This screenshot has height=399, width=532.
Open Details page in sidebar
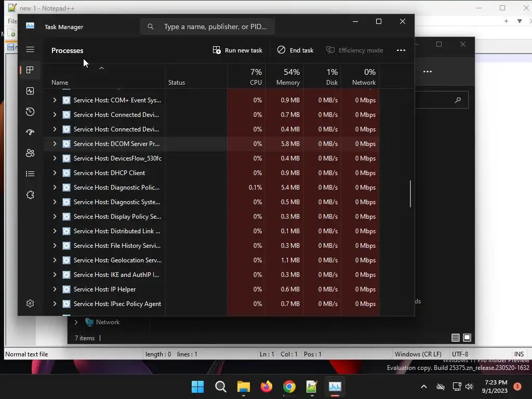point(30,174)
